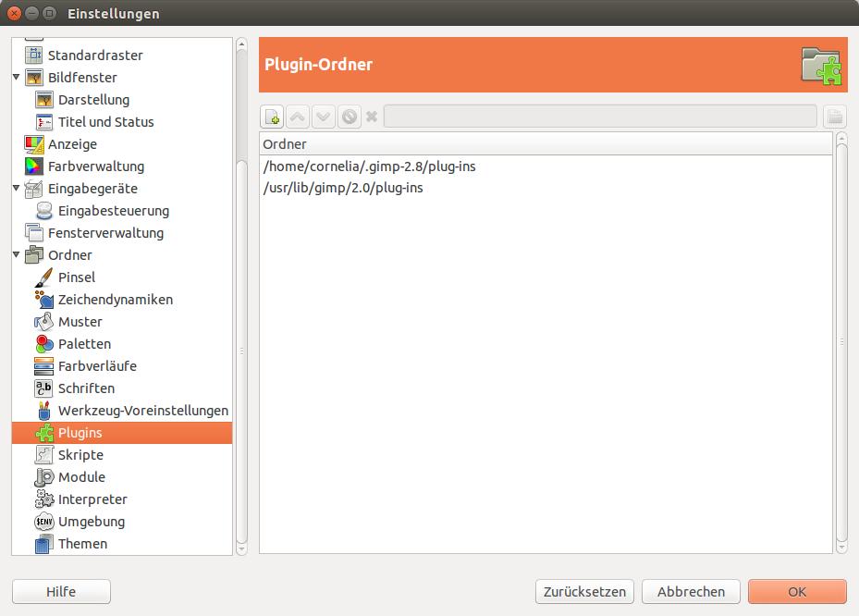The image size is (859, 616).
Task: Click the Zurücksetzen button
Action: (584, 592)
